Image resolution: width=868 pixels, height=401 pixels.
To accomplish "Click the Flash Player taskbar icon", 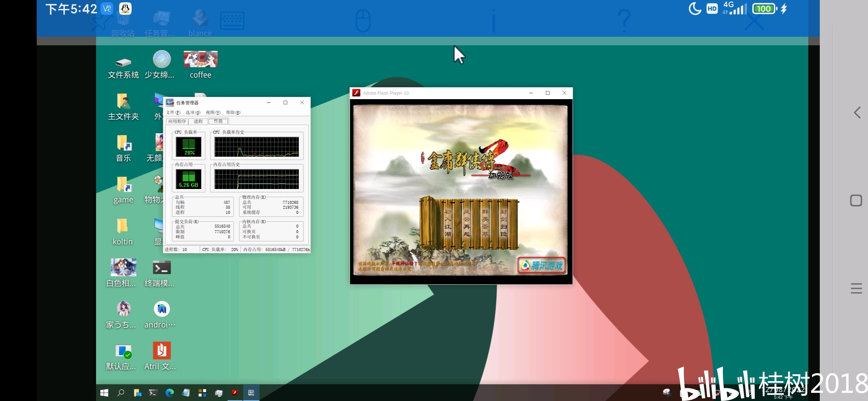I will coord(235,392).
